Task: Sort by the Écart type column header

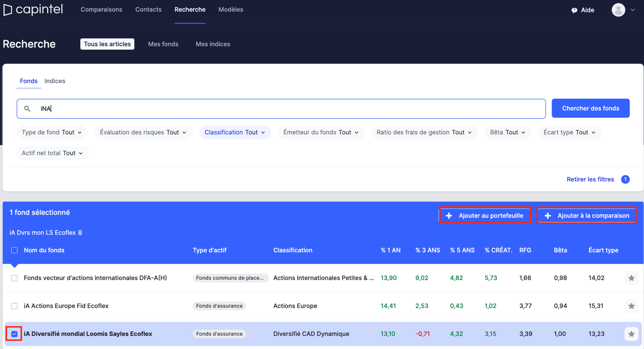Action: 603,250
